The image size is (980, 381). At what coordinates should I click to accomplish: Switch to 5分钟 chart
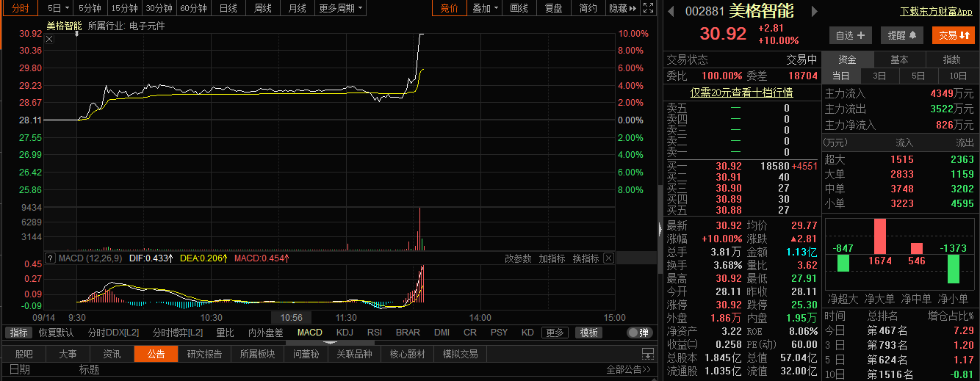click(x=90, y=9)
